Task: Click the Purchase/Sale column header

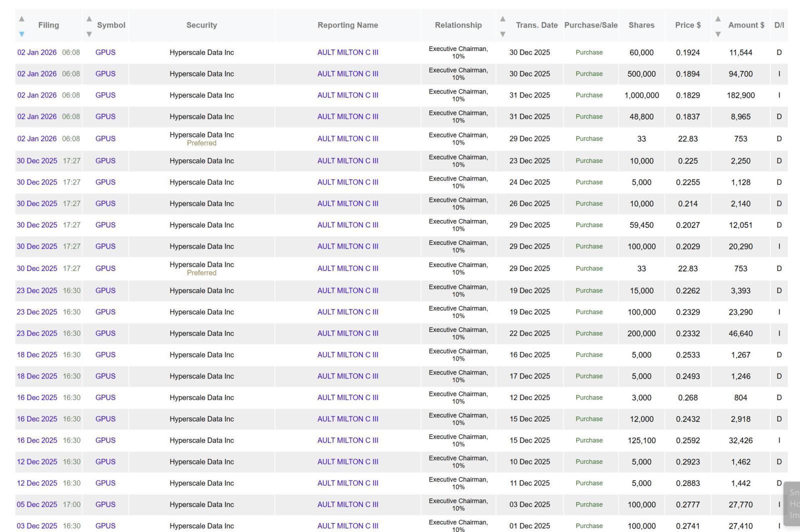Action: click(590, 25)
